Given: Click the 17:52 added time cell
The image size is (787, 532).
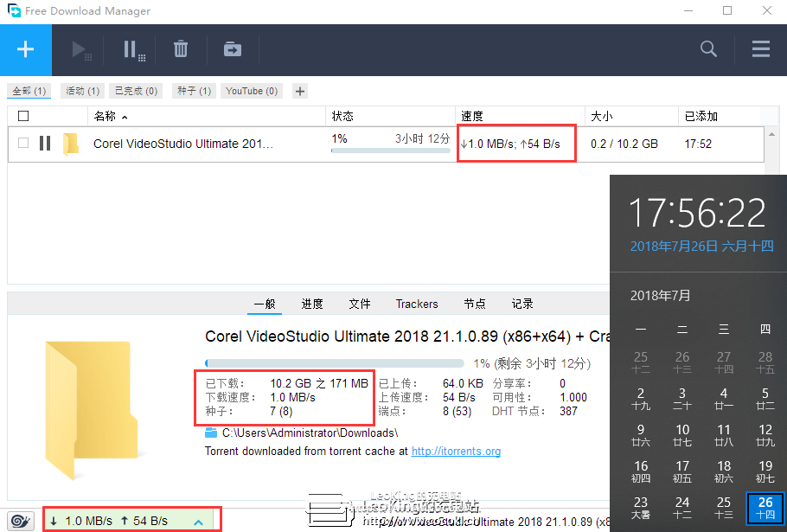Looking at the screenshot, I should (x=698, y=144).
